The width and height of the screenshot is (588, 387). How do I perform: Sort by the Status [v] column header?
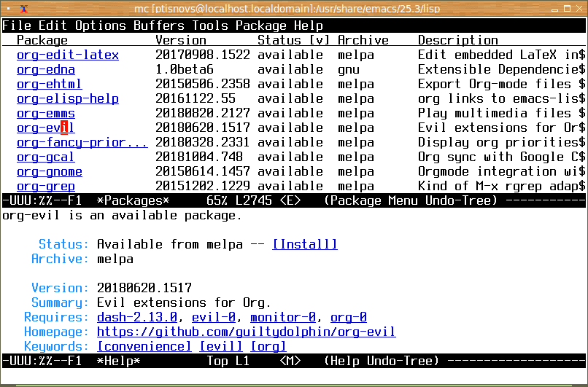293,40
